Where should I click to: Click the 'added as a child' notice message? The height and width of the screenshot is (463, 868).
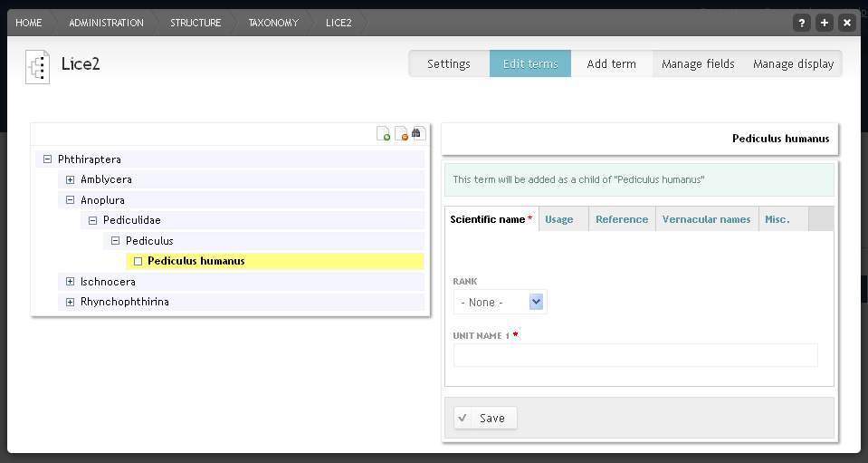click(639, 179)
